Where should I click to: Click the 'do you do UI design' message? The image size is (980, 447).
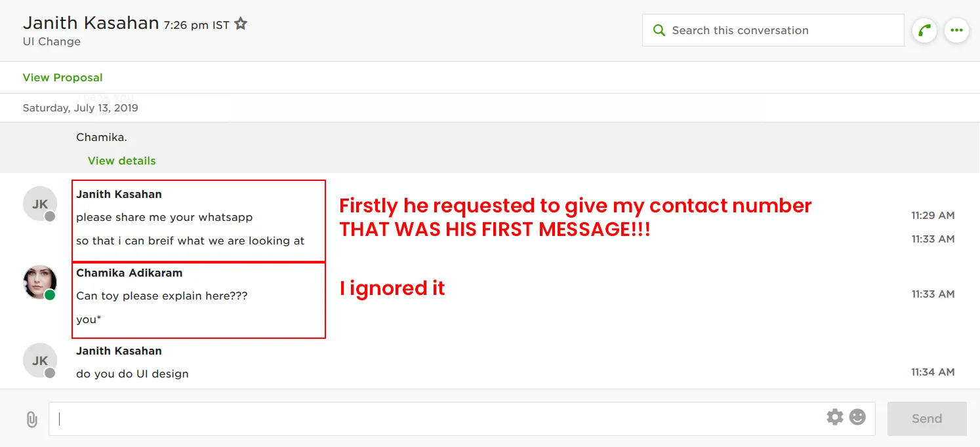coord(133,374)
